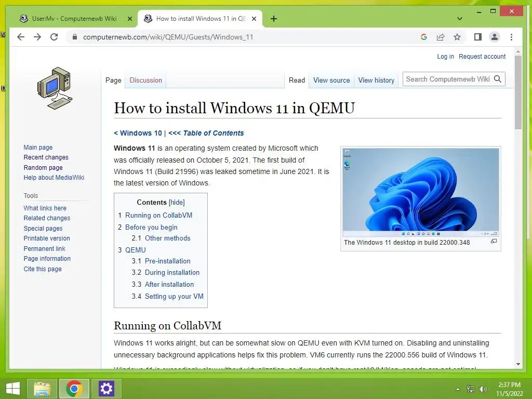
Task: Reload the current wiki page
Action: pyautogui.click(x=54, y=37)
